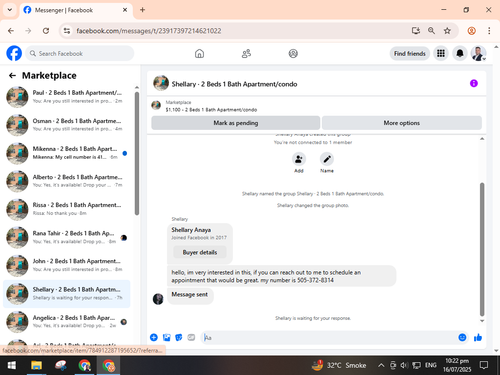
Task: Show hidden system tray icons
Action: (381, 365)
